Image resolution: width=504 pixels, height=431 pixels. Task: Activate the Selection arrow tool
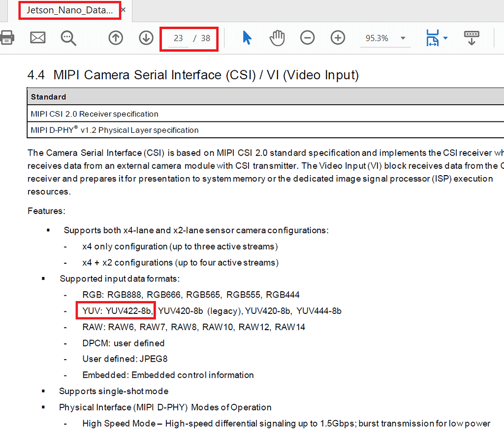pos(248,38)
